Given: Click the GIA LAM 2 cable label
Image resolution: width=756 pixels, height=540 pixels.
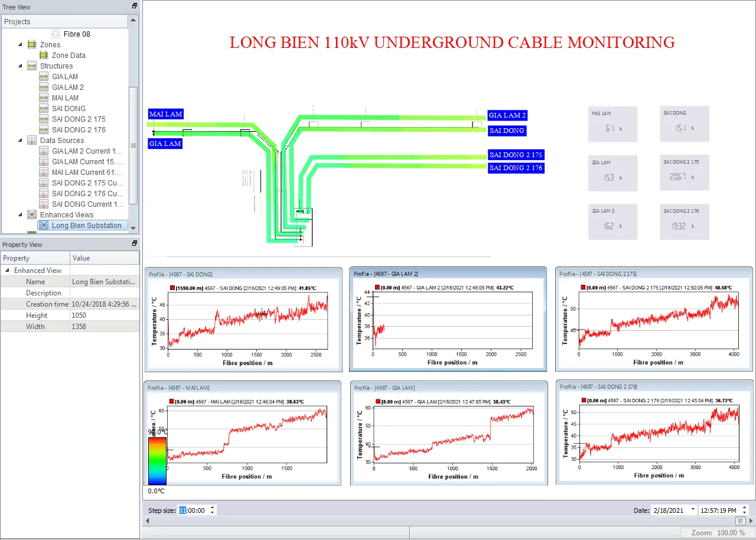Looking at the screenshot, I should coord(507,115).
